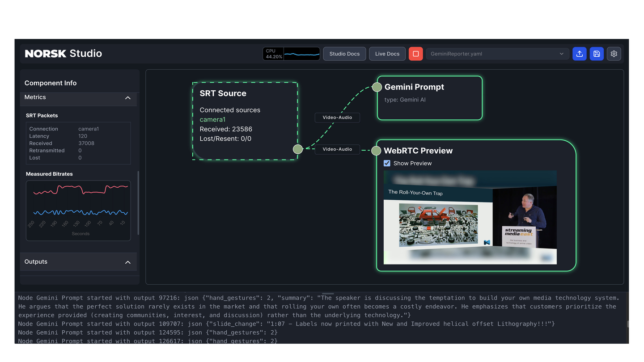Open Studio Docs

(x=344, y=54)
